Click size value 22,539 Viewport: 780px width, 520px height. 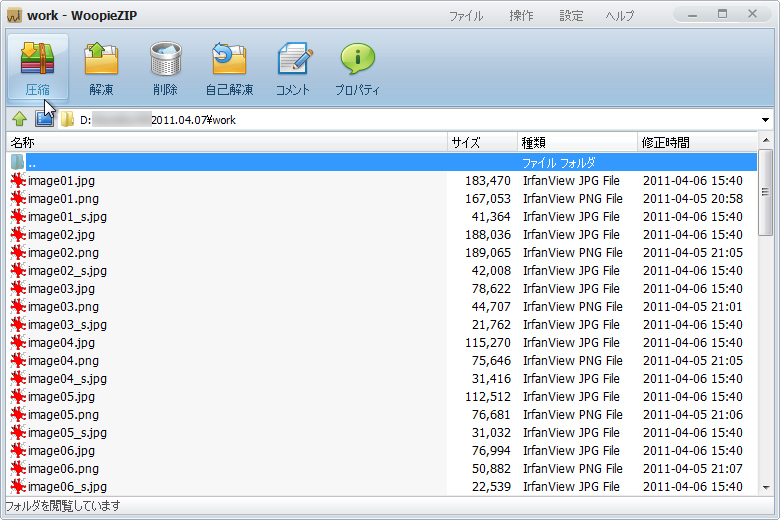491,487
